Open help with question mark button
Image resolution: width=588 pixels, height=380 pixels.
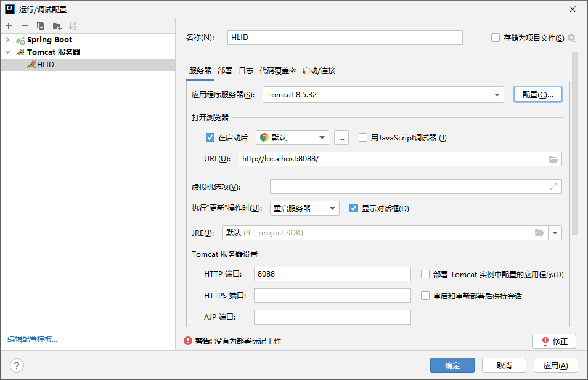17,365
